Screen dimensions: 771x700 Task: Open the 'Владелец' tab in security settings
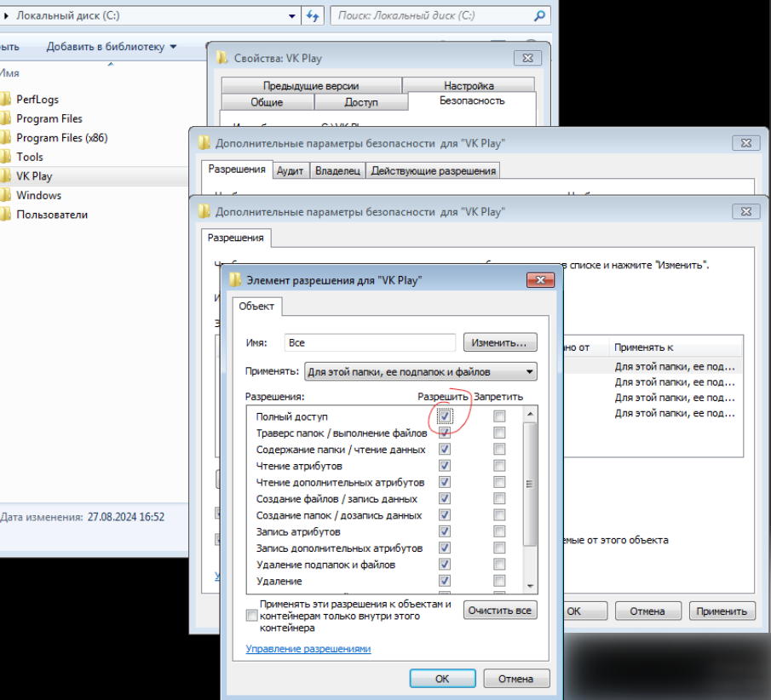click(338, 170)
